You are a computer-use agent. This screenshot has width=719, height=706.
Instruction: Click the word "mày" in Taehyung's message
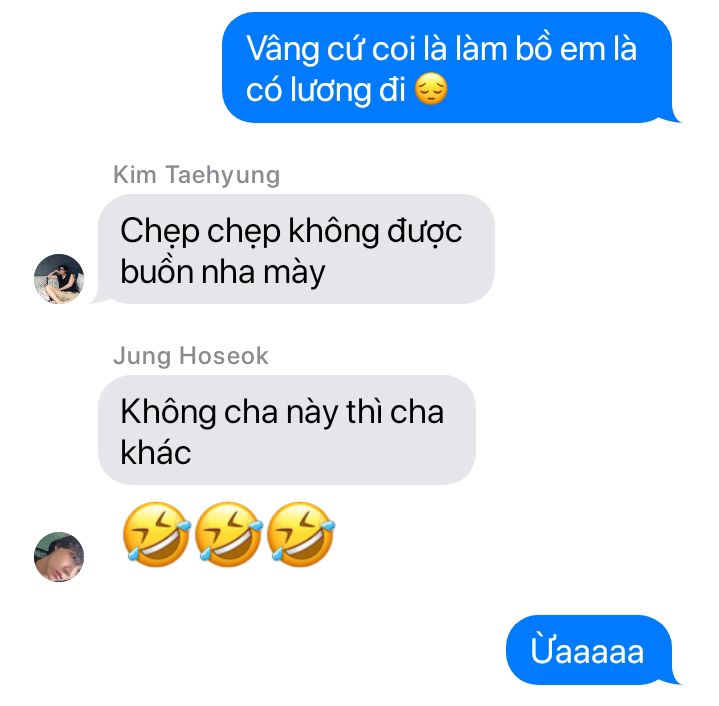(294, 273)
